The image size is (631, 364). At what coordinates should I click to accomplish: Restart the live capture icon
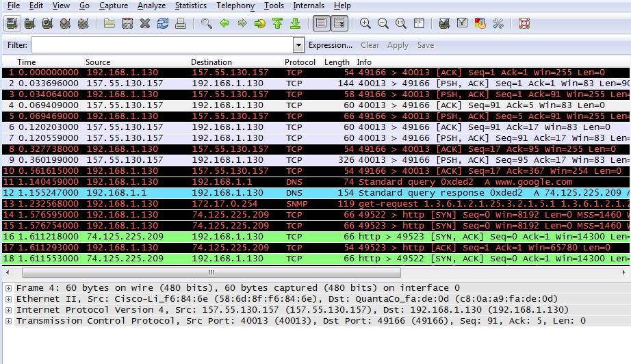point(83,23)
